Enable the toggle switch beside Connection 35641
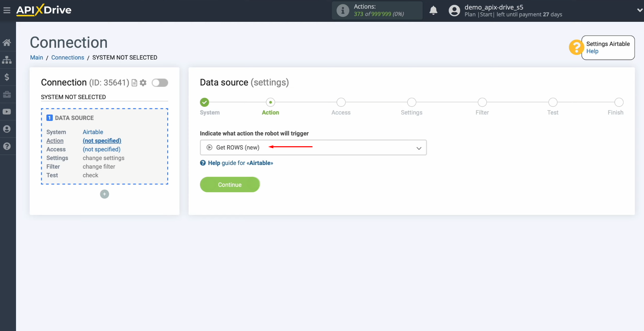Viewport: 644px width, 331px height. 160,82
